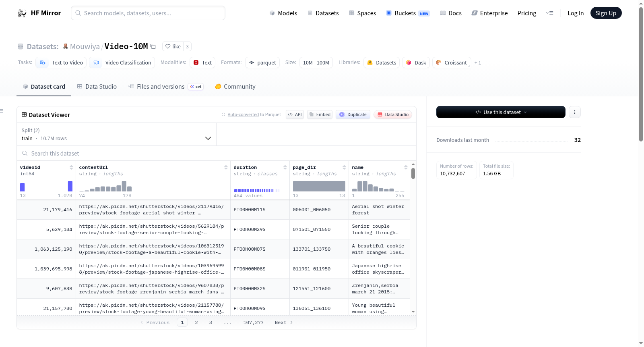Sort by the contentUrl column
Viewport: 644px width, 347px height.
click(x=226, y=167)
